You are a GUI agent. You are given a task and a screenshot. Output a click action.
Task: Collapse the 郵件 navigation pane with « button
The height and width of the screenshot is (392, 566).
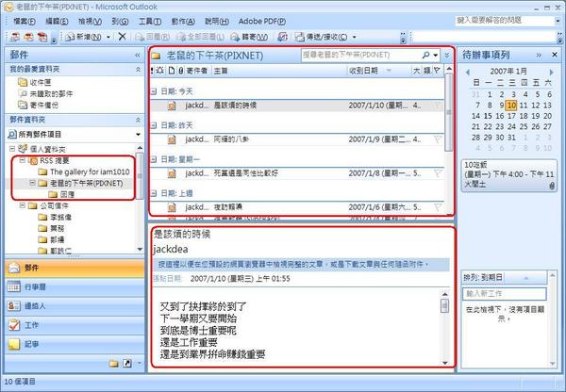[x=138, y=56]
